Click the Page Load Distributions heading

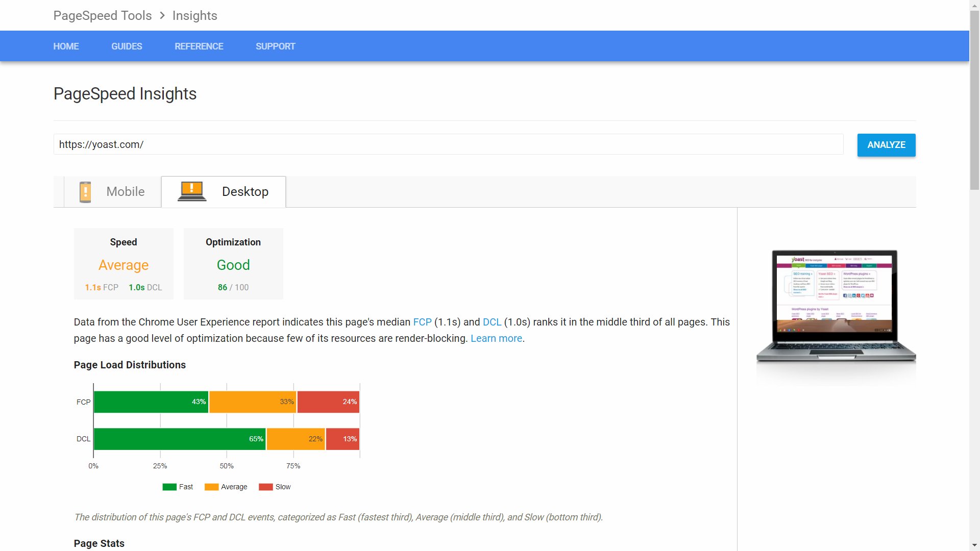coord(130,365)
